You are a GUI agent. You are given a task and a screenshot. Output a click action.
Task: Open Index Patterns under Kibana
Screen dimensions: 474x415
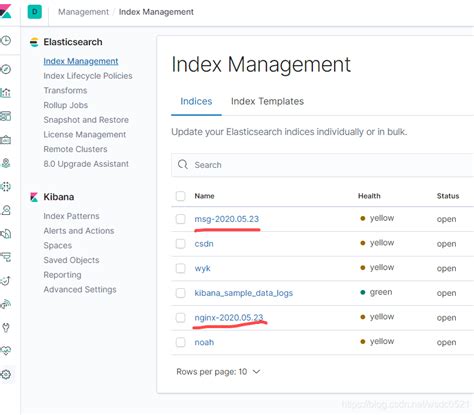(x=71, y=216)
